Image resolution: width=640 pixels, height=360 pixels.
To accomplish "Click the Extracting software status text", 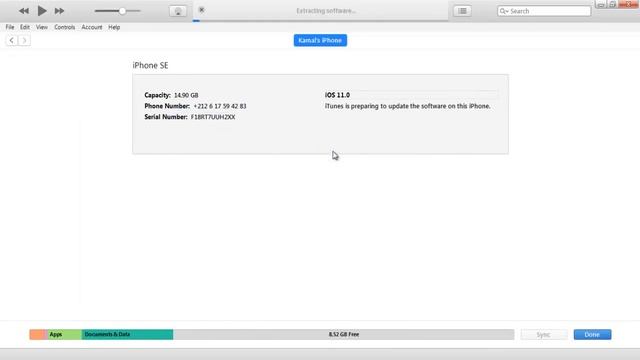I will [x=326, y=11].
